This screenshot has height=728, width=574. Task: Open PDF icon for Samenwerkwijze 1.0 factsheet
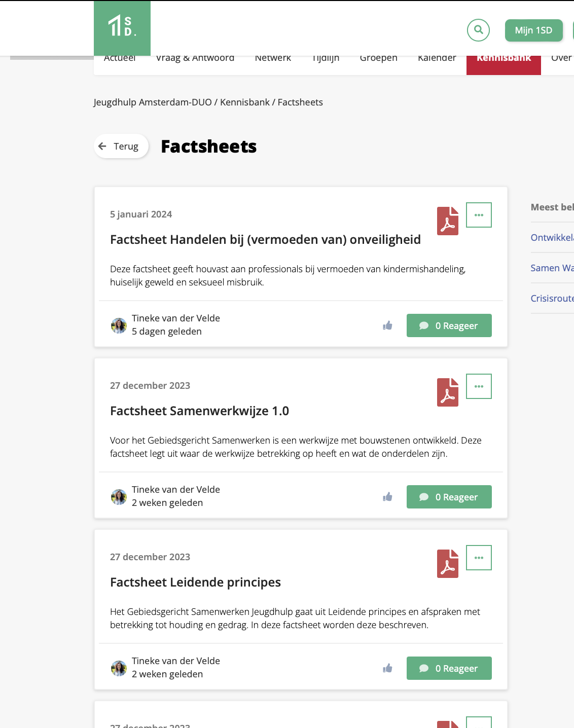pyautogui.click(x=448, y=392)
